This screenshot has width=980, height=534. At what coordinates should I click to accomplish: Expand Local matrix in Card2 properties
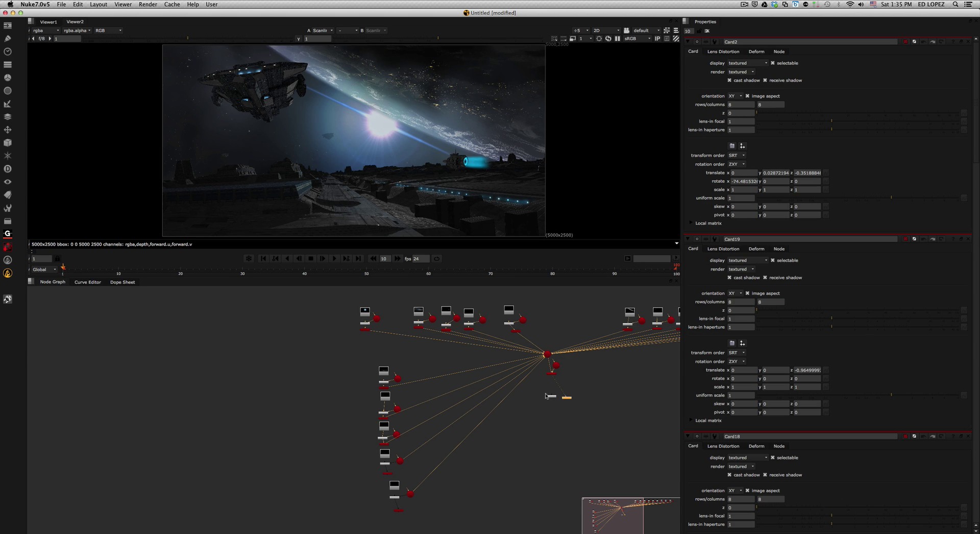[x=691, y=223]
